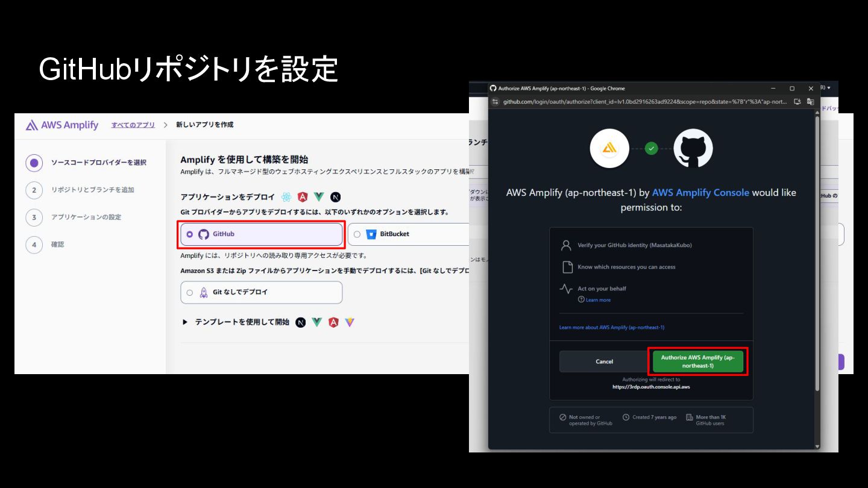Screen dimensions: 868x488
Task: Click the Act on your behalf text
Action: (x=602, y=289)
